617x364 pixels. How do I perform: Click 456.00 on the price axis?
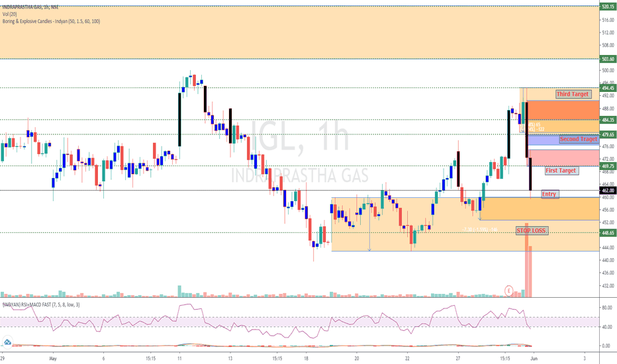(x=608, y=210)
